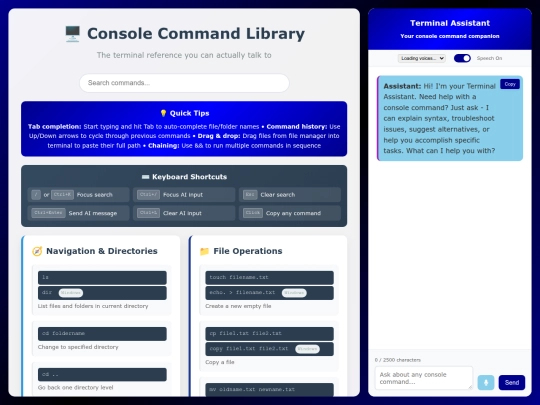Click 'Change to specified directory' description
The height and width of the screenshot is (405, 540).
coord(78,347)
